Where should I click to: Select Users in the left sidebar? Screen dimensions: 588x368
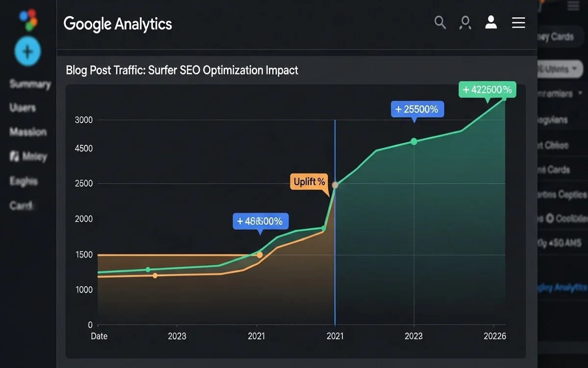tap(23, 107)
